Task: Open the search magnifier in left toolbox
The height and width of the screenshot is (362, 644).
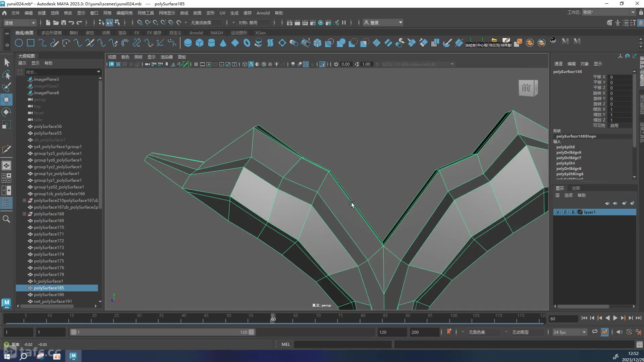Action: [x=6, y=219]
